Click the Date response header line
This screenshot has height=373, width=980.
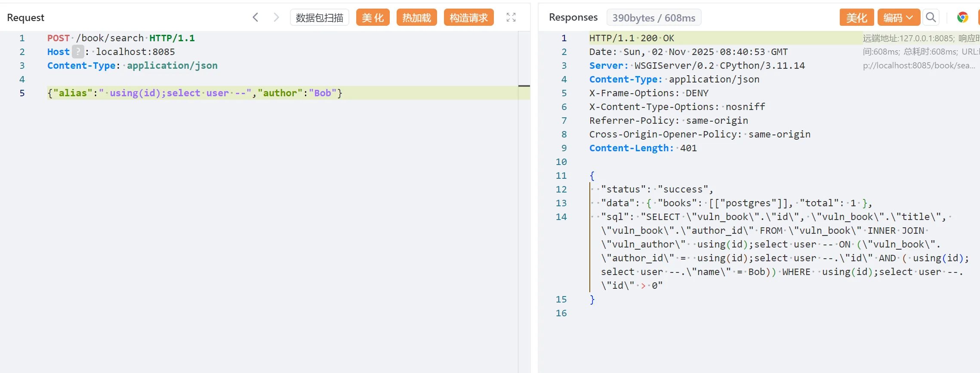tap(688, 52)
